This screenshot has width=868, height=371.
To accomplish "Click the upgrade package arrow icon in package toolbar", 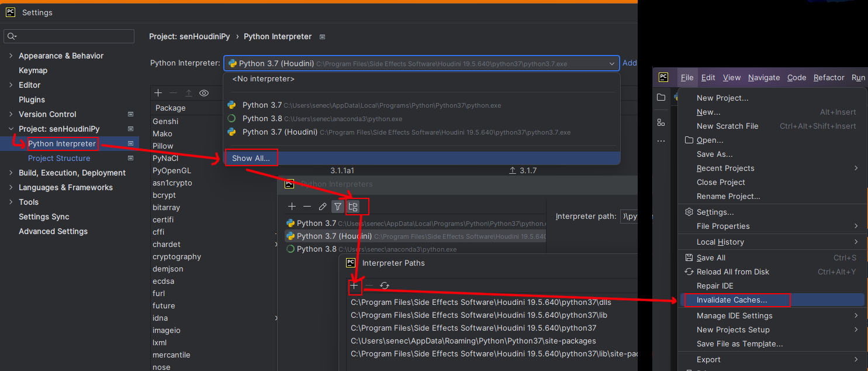I will [x=188, y=93].
